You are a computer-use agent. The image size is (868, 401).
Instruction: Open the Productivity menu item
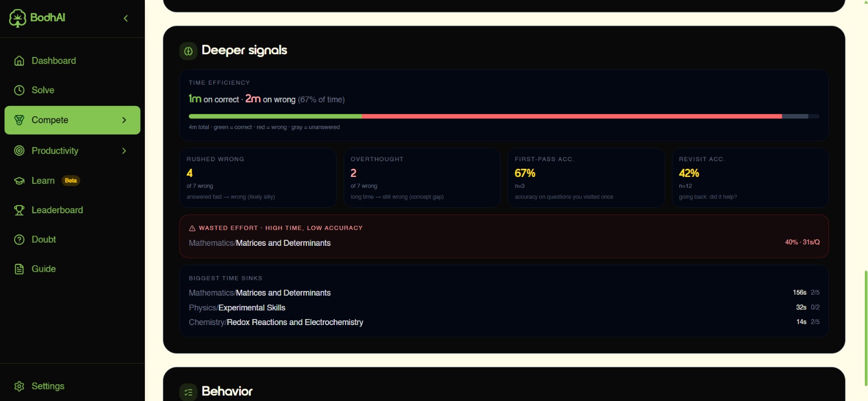coord(72,151)
